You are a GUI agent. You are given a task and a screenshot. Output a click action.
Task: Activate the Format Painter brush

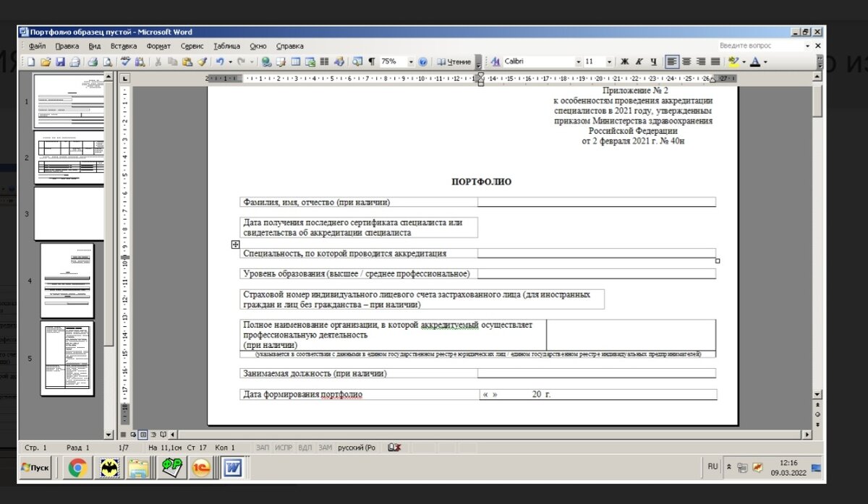point(202,62)
